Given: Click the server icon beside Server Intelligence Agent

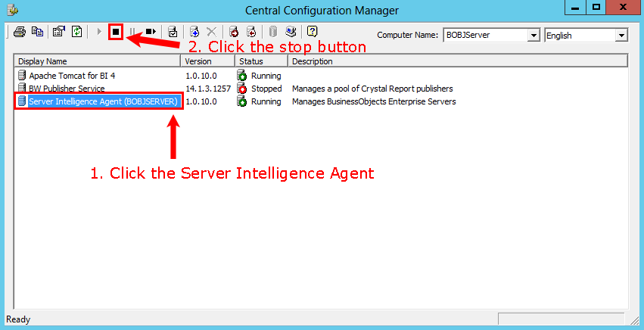Looking at the screenshot, I should point(22,101).
